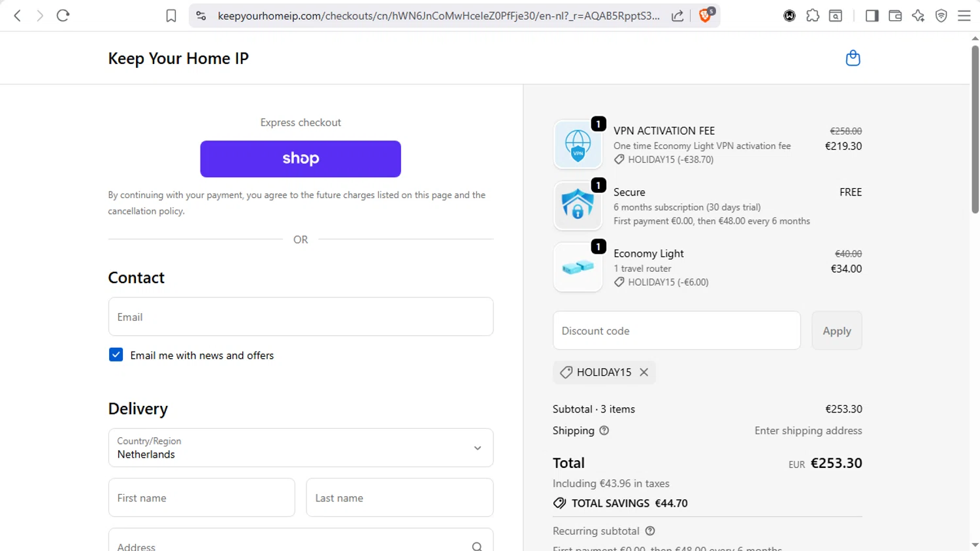The width and height of the screenshot is (980, 551).
Task: Focus the First name field
Action: pyautogui.click(x=201, y=498)
